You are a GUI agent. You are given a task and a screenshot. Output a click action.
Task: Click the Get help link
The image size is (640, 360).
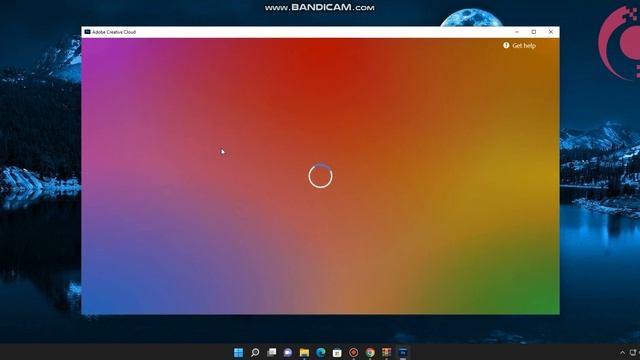coord(519,46)
